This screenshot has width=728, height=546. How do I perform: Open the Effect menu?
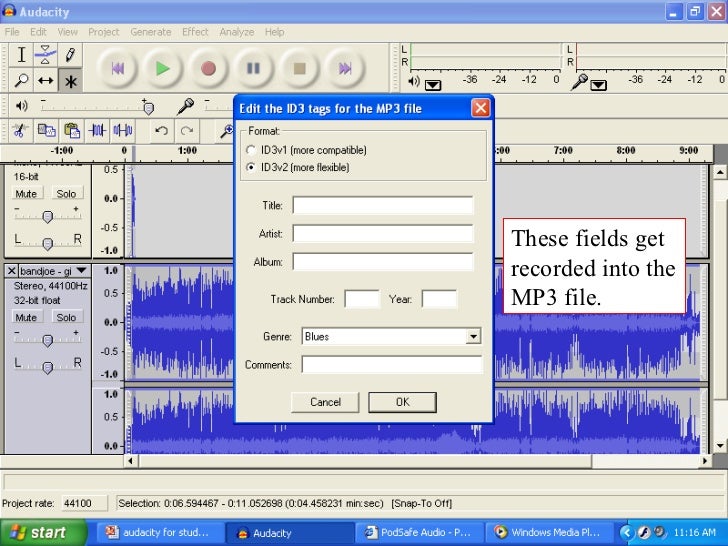pos(195,32)
